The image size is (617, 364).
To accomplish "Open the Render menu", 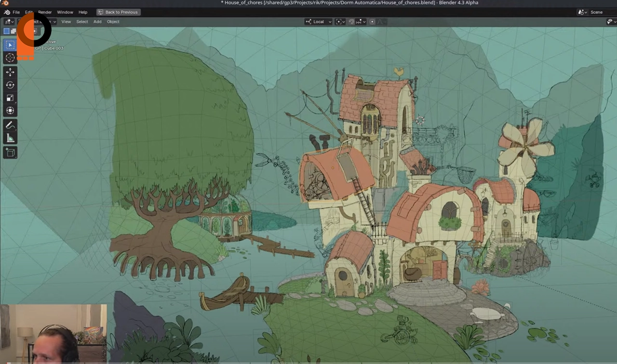I will click(45, 12).
